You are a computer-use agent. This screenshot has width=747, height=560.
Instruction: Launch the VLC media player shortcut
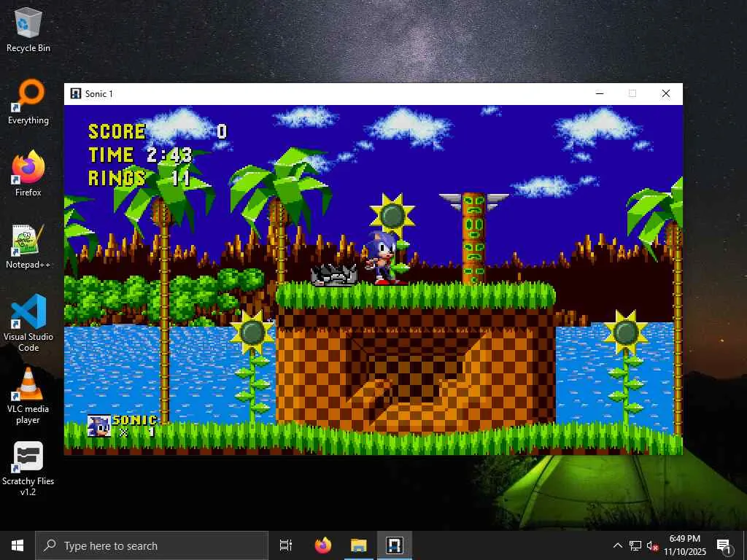click(28, 396)
